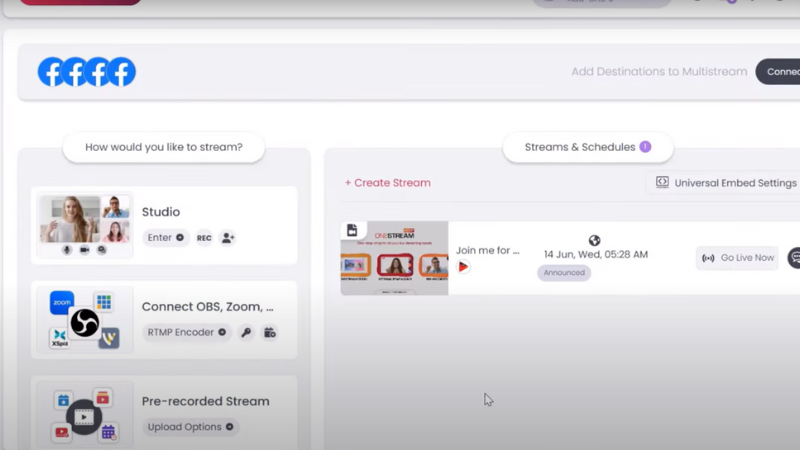
Task: Click the Connect OBS, Zoom title
Action: point(208,307)
